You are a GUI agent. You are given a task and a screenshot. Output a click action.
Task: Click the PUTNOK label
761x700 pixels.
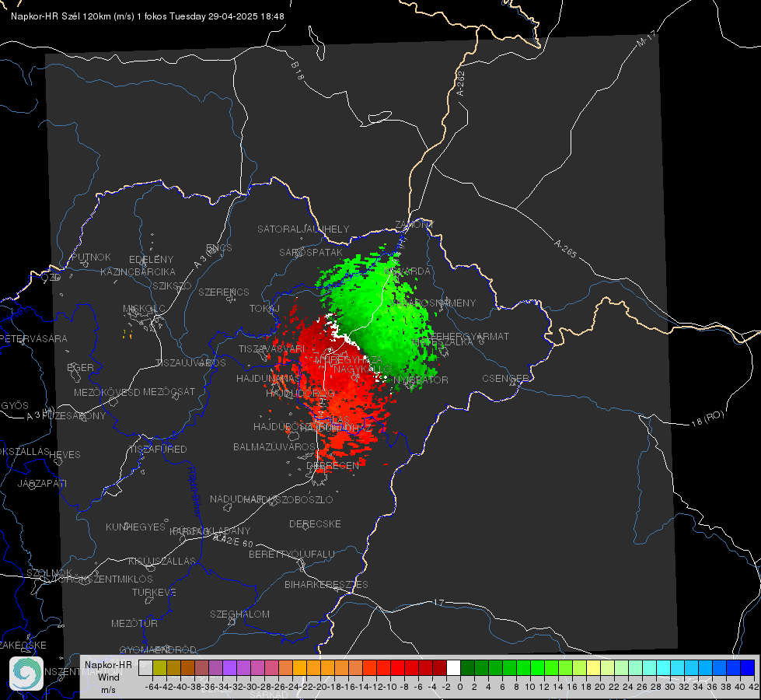(x=91, y=257)
